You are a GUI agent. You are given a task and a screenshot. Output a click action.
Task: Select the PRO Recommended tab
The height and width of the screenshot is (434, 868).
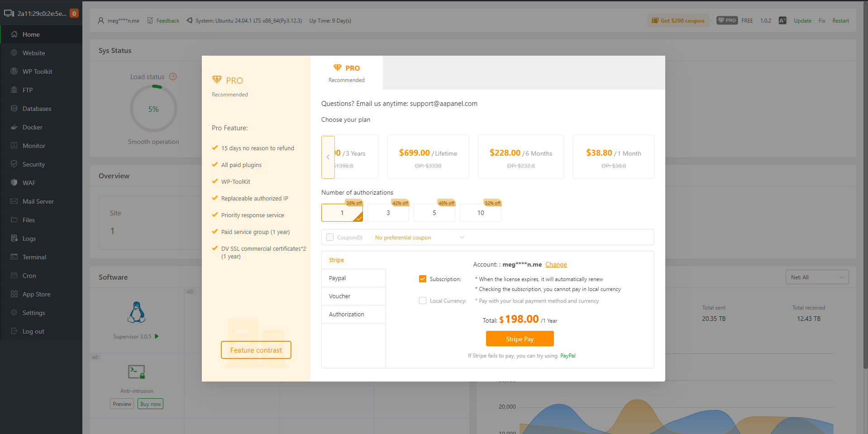point(347,73)
